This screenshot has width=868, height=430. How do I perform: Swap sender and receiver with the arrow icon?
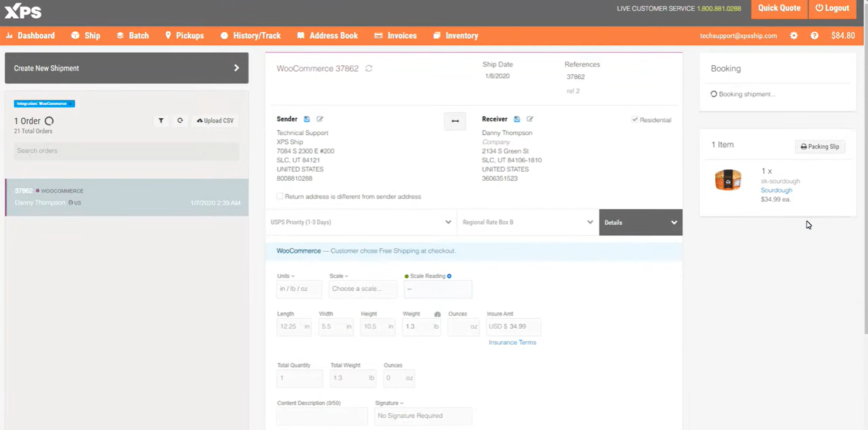tap(455, 121)
